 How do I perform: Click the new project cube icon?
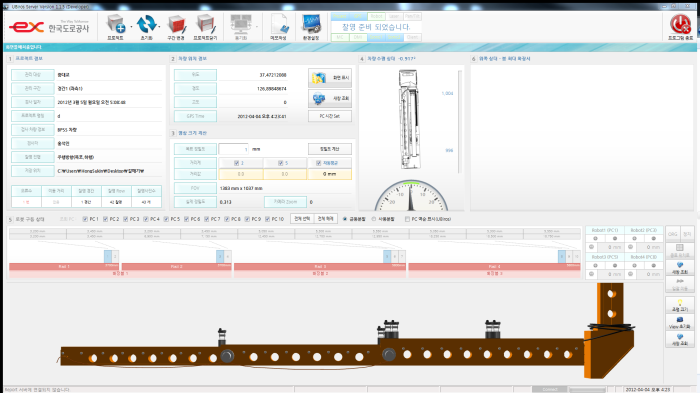point(116,24)
